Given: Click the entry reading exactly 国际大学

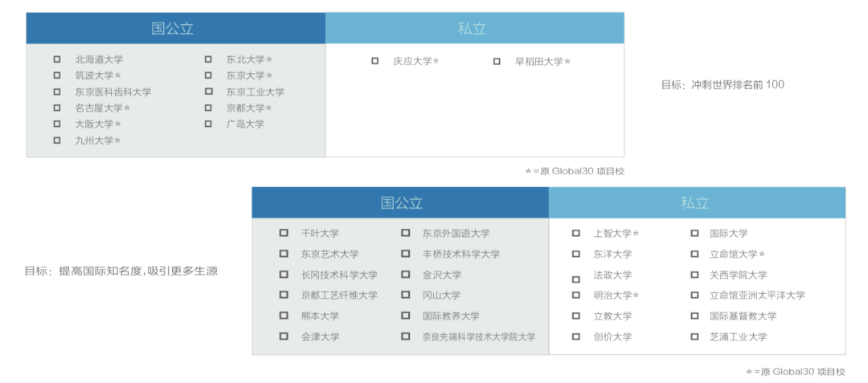Looking at the screenshot, I should 728,234.
